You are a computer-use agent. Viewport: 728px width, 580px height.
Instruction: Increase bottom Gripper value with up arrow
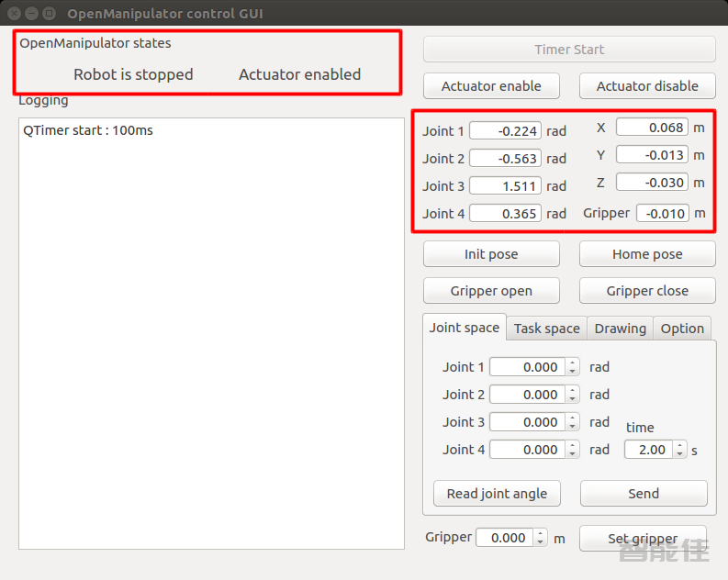[x=541, y=533]
